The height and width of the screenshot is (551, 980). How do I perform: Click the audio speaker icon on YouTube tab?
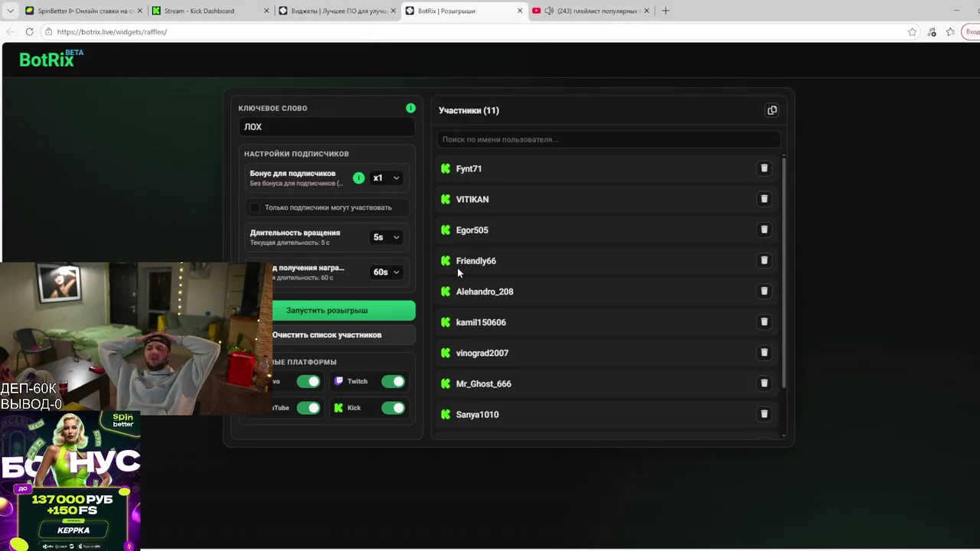pyautogui.click(x=549, y=11)
